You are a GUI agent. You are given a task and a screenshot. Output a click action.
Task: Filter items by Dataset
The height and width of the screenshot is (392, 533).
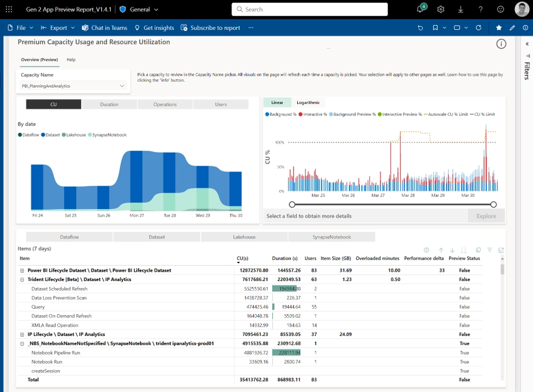point(157,237)
